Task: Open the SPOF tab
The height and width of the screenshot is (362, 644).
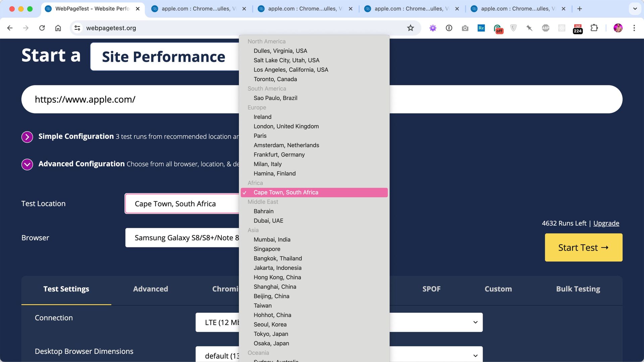Action: [x=431, y=289]
